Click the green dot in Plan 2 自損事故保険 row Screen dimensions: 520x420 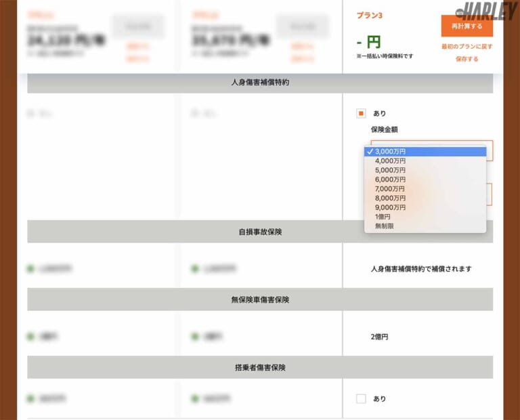[x=195, y=269]
